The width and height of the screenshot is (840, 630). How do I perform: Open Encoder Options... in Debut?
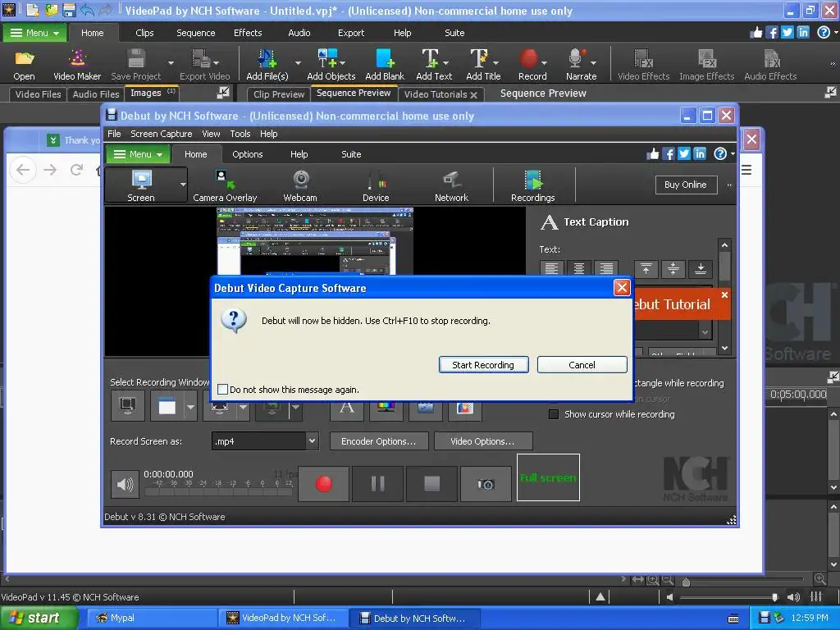(x=379, y=441)
